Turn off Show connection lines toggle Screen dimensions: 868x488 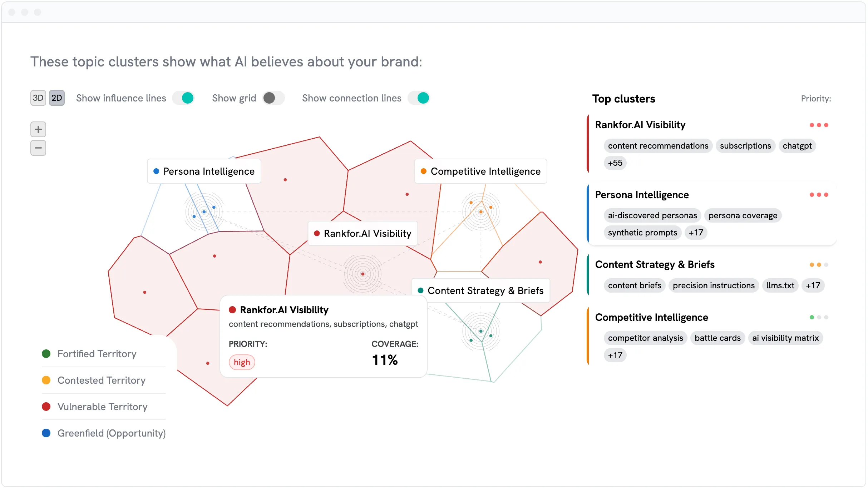[419, 98]
